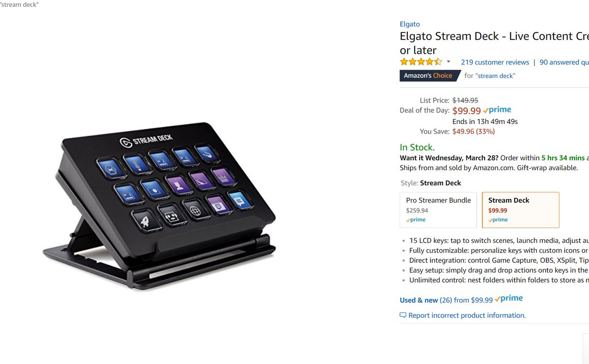Click the rocket key icon on product image
The image size is (589, 364).
pyautogui.click(x=144, y=221)
